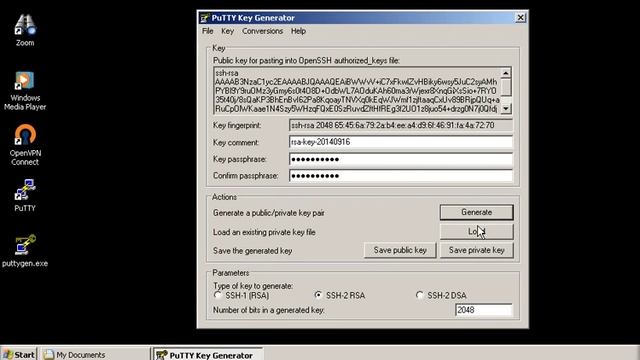This screenshot has width=640, height=360.
Task: Click the number of bits field
Action: (483, 310)
